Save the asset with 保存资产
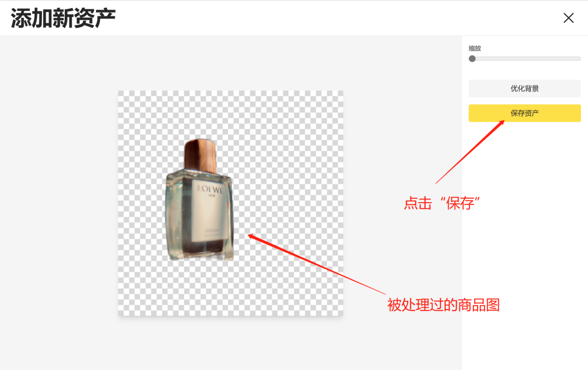The height and width of the screenshot is (370, 588). pyautogui.click(x=525, y=113)
